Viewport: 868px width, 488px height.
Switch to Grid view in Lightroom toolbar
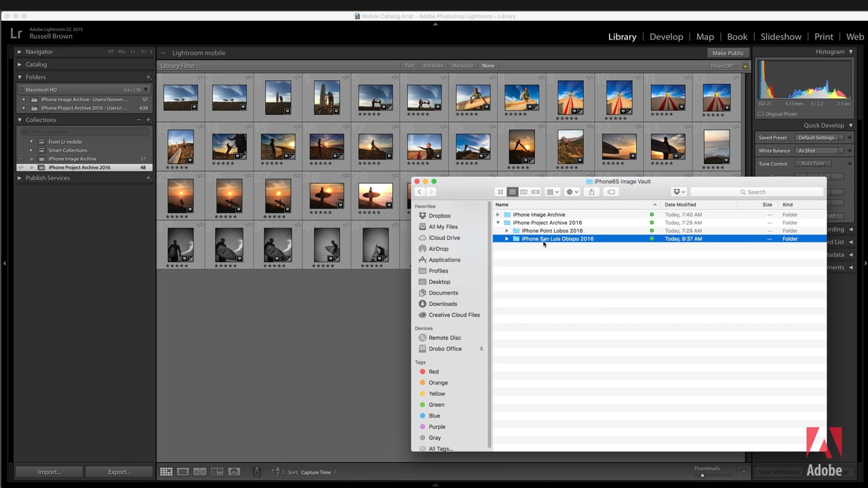[x=165, y=472]
